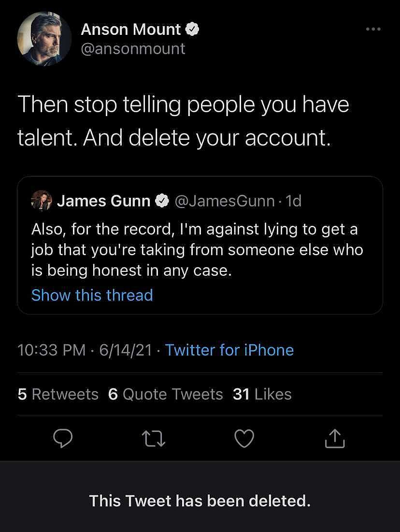View the 6 Quote Tweets list

[x=166, y=394]
